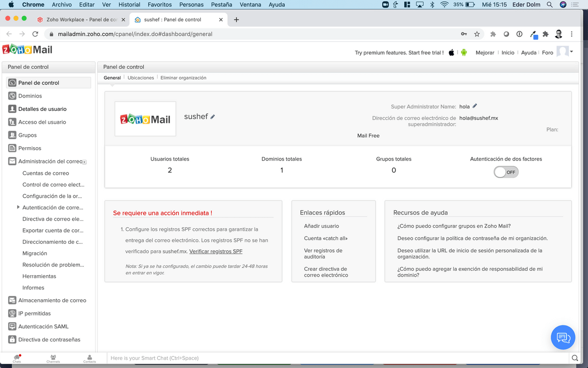588x368 pixels.
Task: Open Ver registros de auditoría link
Action: pyautogui.click(x=323, y=253)
